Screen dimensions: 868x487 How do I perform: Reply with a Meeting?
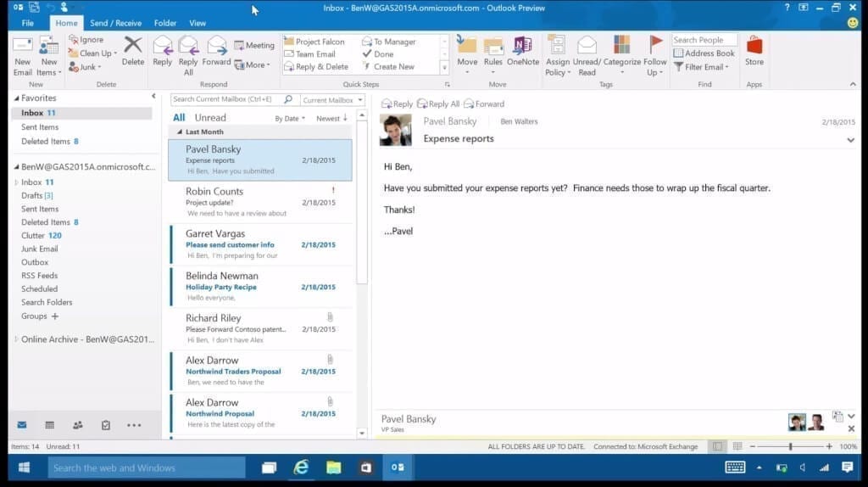[254, 46]
